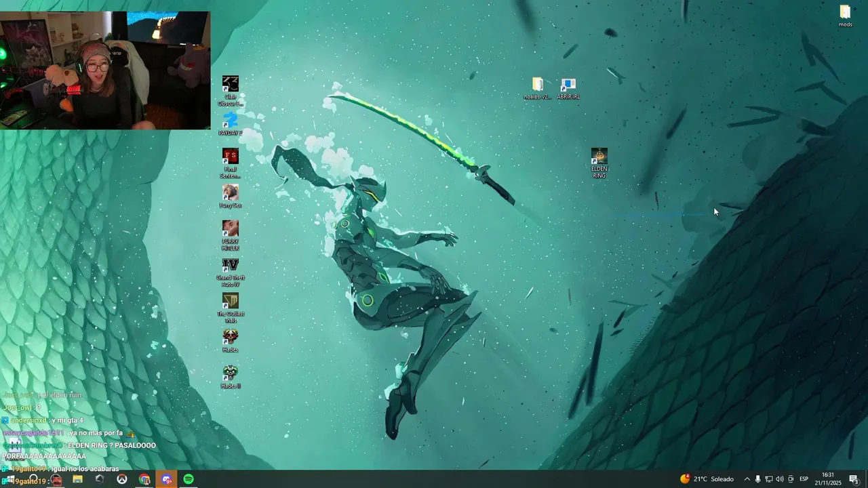The width and height of the screenshot is (868, 488).
Task: Open the clock showing 16:31
Action: [x=828, y=479]
